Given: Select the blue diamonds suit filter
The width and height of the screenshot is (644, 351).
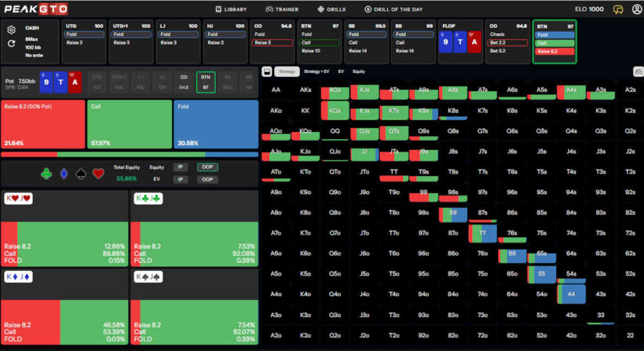Looking at the screenshot, I should point(64,174).
